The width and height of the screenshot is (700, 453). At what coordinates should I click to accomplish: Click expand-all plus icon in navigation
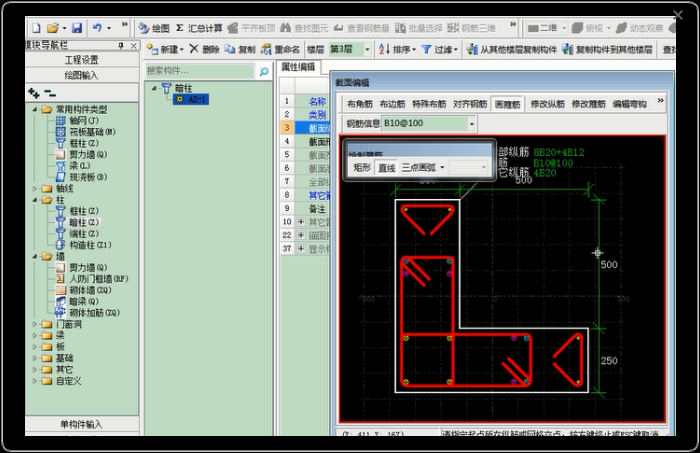click(x=33, y=93)
